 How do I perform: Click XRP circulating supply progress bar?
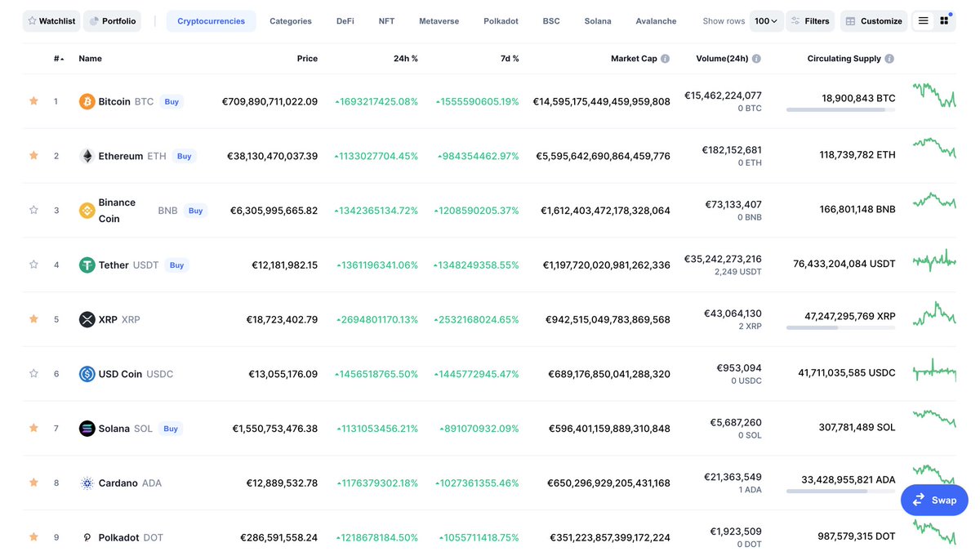tap(840, 327)
